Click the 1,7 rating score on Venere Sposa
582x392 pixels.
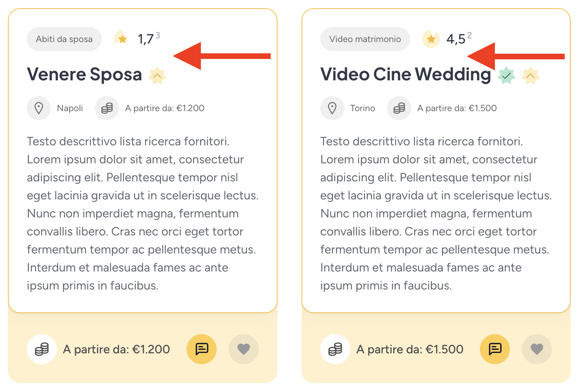point(146,39)
